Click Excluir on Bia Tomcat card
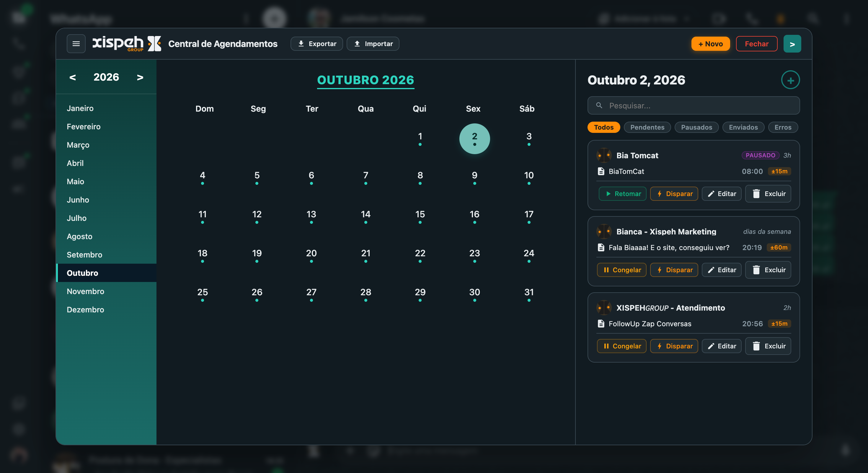Screen dimensions: 868x473 pos(768,194)
